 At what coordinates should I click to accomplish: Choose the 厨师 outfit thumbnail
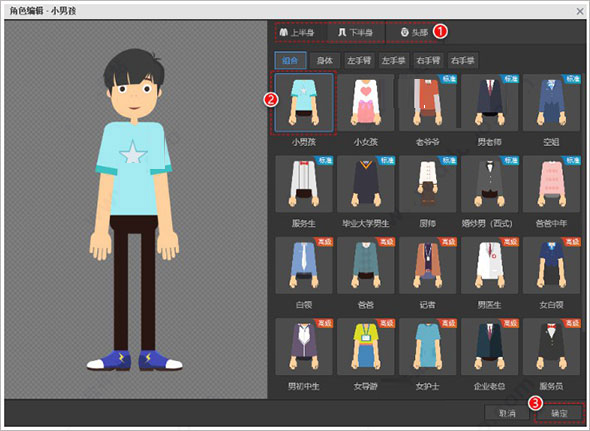427,184
